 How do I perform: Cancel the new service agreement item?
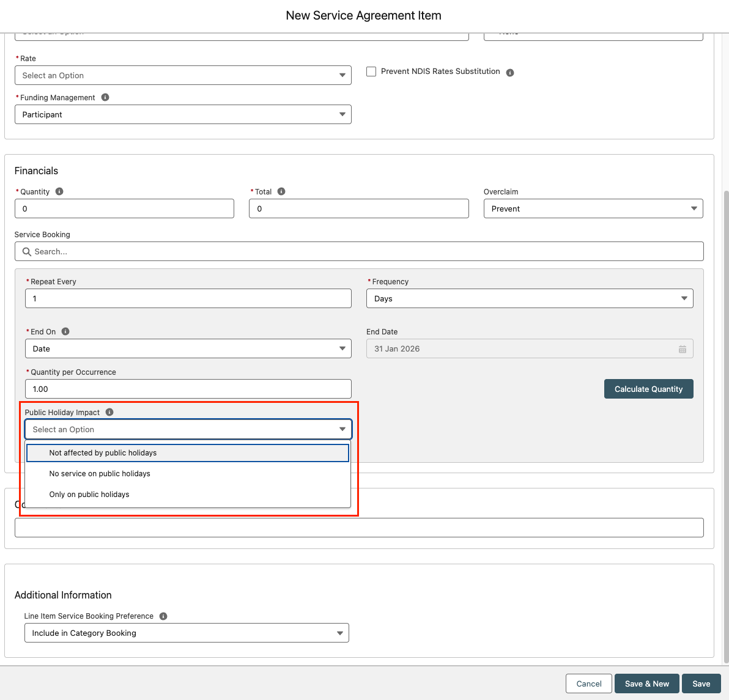pyautogui.click(x=588, y=683)
